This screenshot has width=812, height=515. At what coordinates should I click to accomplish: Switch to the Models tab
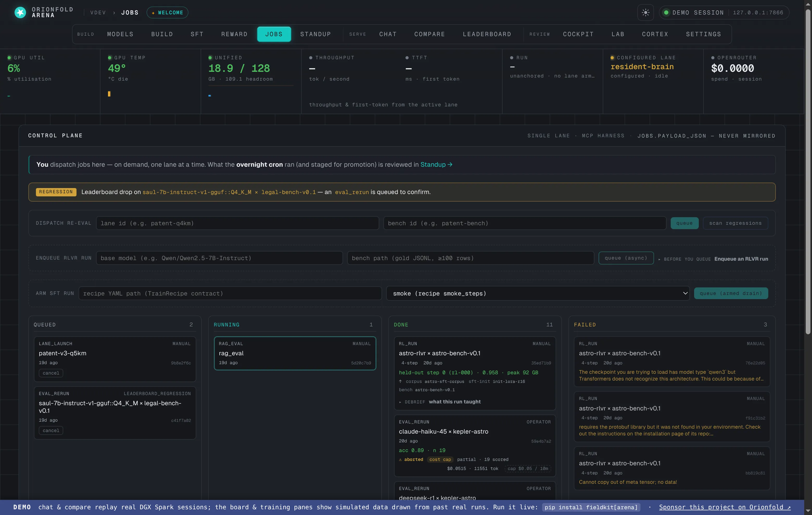click(120, 34)
